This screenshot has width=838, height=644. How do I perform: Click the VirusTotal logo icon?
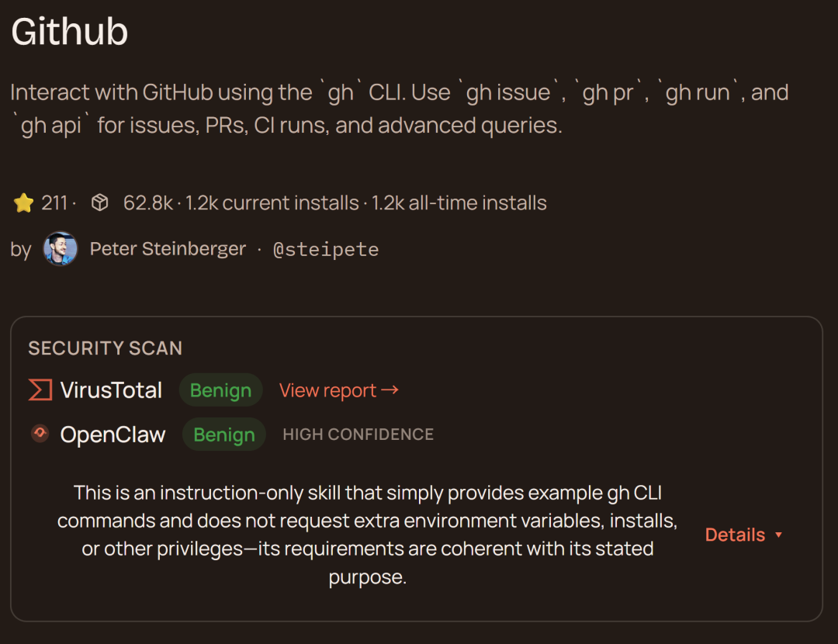(40, 390)
